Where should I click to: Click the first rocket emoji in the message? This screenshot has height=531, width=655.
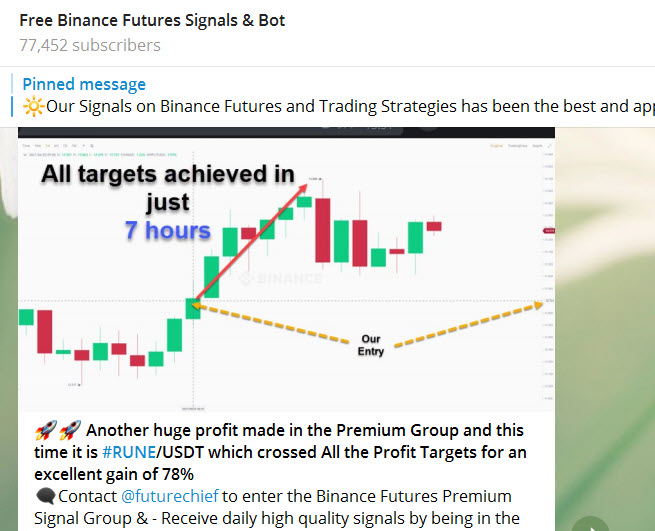pos(44,431)
